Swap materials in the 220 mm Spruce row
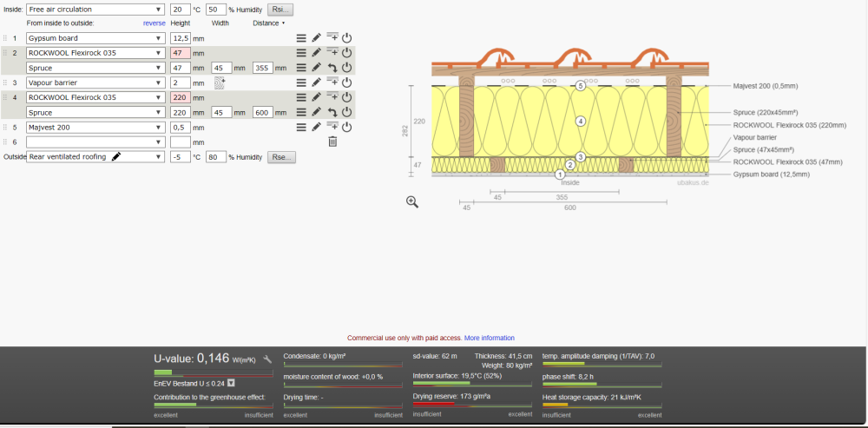The image size is (868, 428). [332, 112]
